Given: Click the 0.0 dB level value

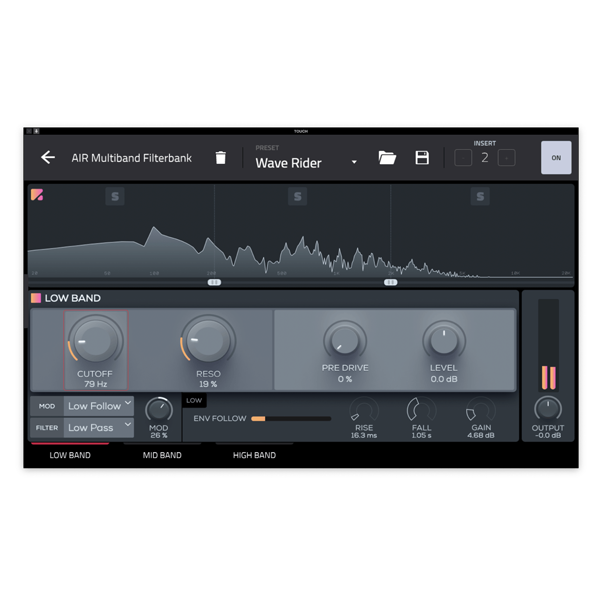Looking at the screenshot, I should click(x=444, y=379).
